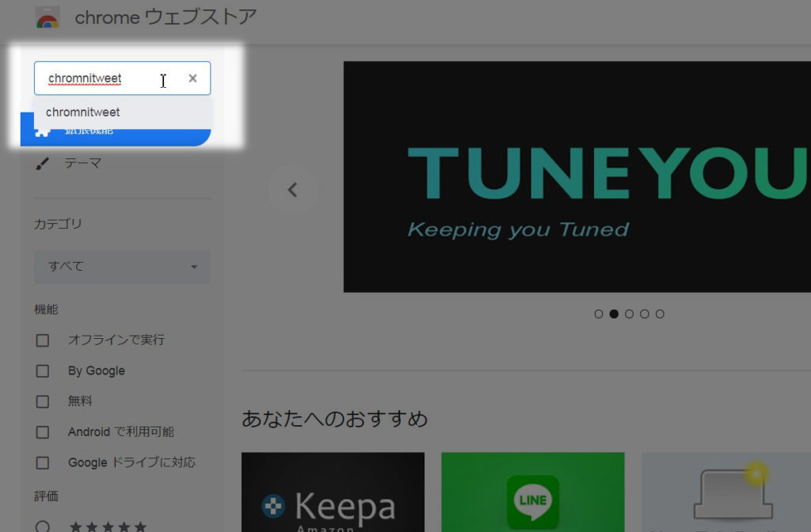Click the 評価 section label
Screen dimensions: 811x532
pos(46,496)
